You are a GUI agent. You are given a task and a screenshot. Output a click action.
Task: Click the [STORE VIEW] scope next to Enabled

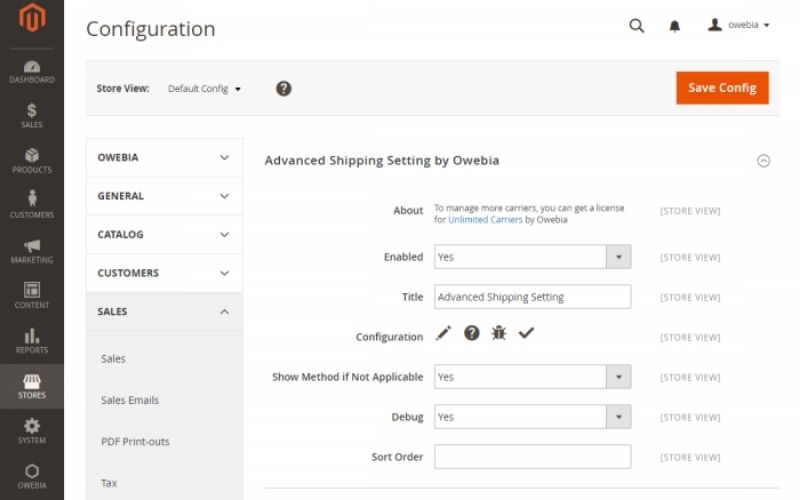pyautogui.click(x=690, y=258)
